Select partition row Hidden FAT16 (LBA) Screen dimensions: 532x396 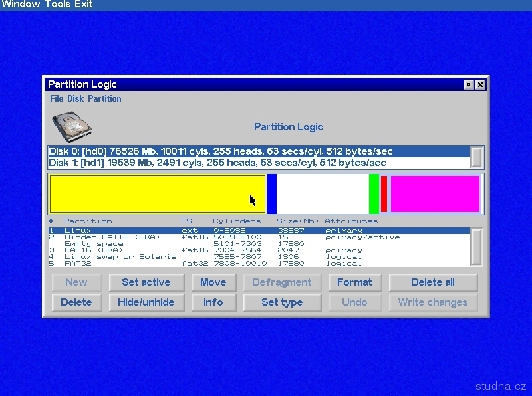coord(259,237)
